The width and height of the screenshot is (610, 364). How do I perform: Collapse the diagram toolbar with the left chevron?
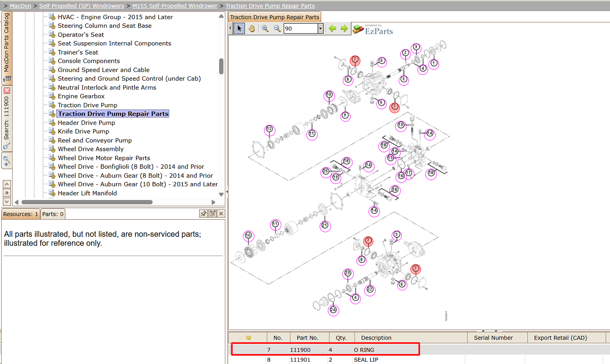point(230,28)
